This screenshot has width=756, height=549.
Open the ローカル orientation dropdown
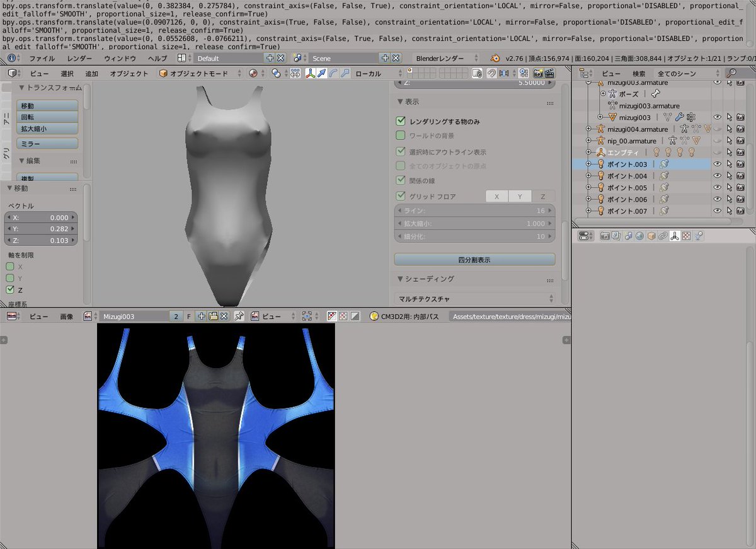pos(379,74)
